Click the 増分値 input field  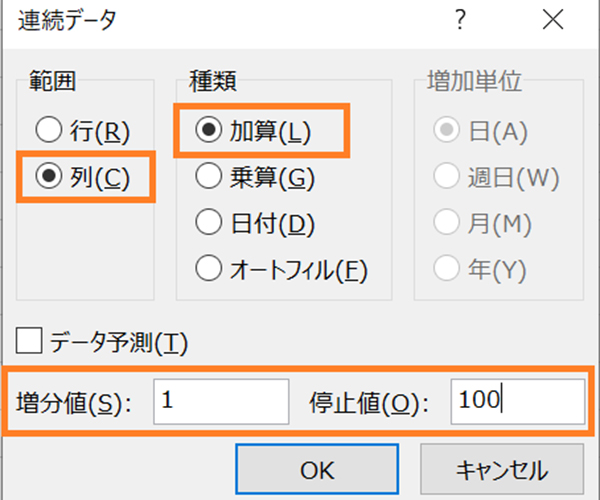click(221, 401)
